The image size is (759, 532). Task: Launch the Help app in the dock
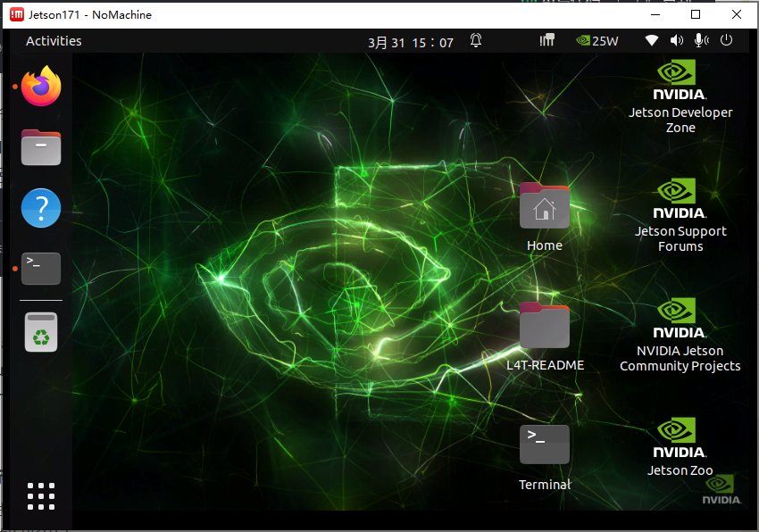tap(41, 208)
